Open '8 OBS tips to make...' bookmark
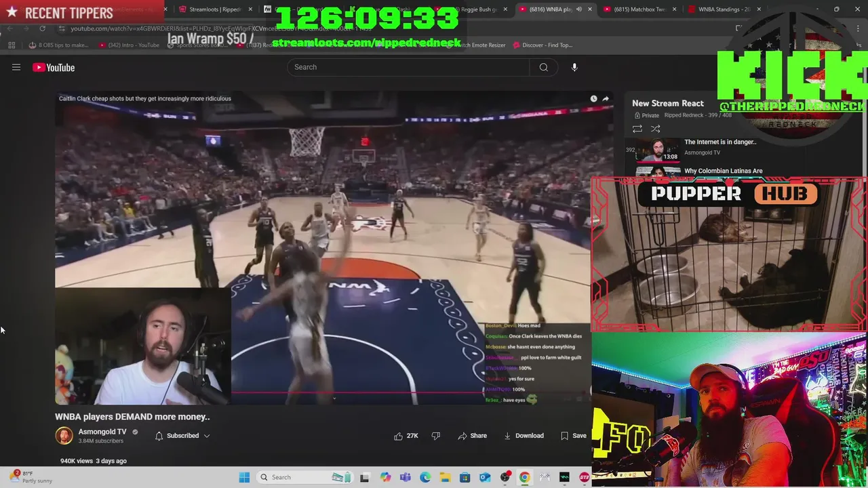Screen dimensions: 868x488 pos(59,45)
